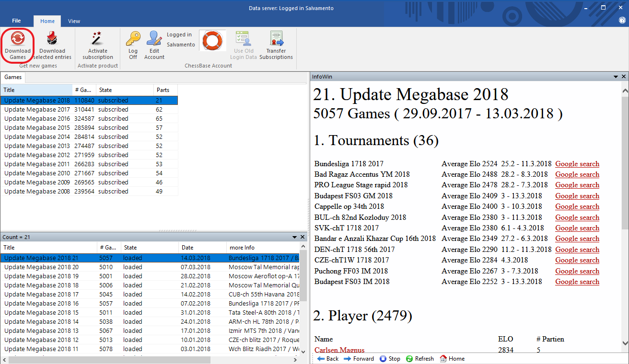Screen dimensions: 629x364
Task: Switch to the View ribbon tab
Action: click(74, 21)
